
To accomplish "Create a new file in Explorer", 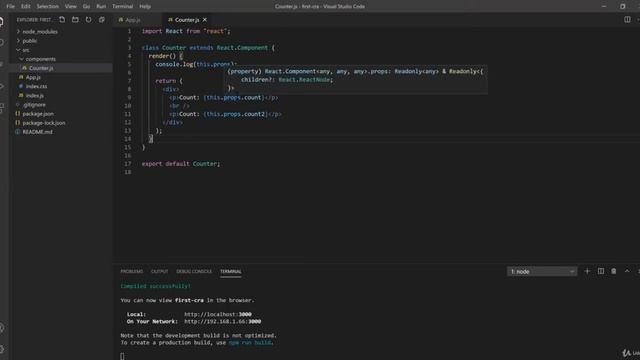I will coord(62,20).
